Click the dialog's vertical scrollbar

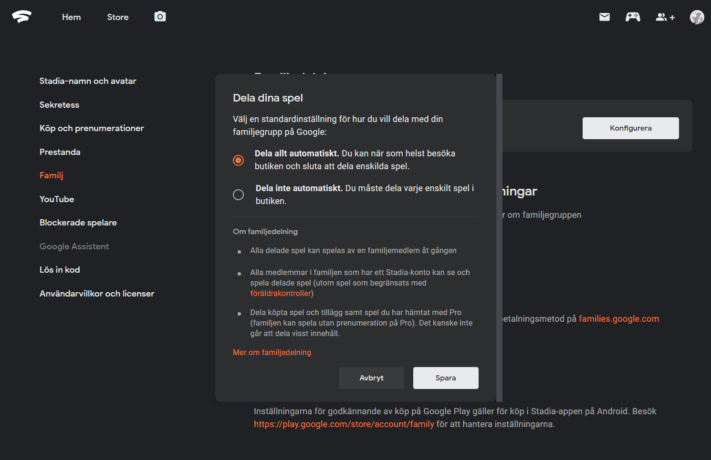coord(499,238)
